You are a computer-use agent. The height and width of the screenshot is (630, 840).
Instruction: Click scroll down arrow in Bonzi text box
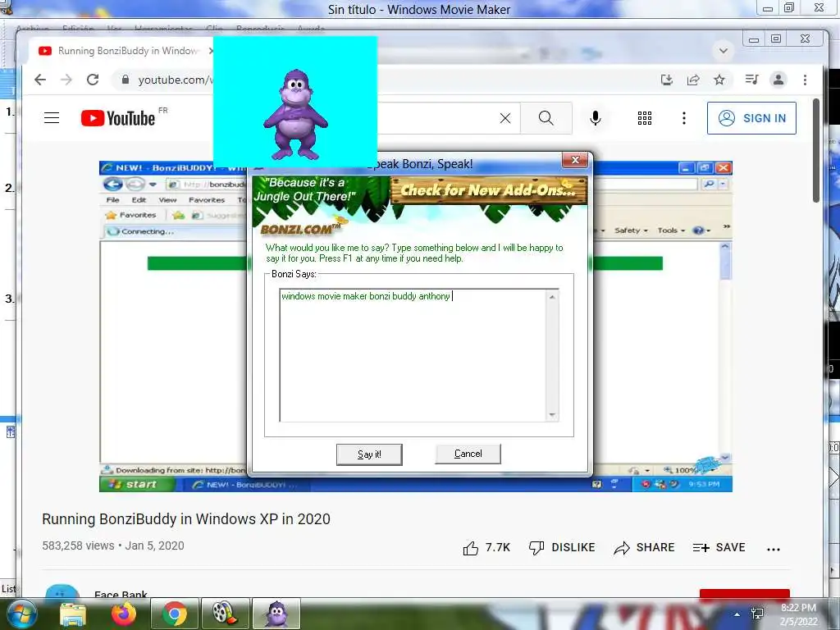tap(552, 415)
